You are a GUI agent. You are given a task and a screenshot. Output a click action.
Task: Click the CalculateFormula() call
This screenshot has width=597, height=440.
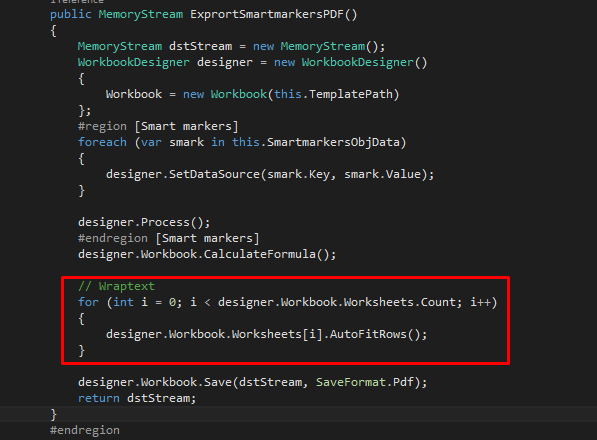[x=266, y=254]
